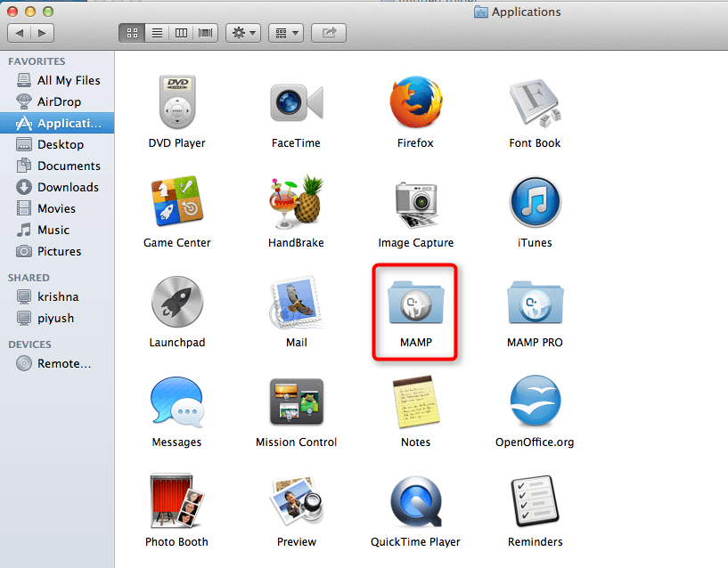Switch to Cover Flow view
The image size is (728, 568).
tap(205, 33)
